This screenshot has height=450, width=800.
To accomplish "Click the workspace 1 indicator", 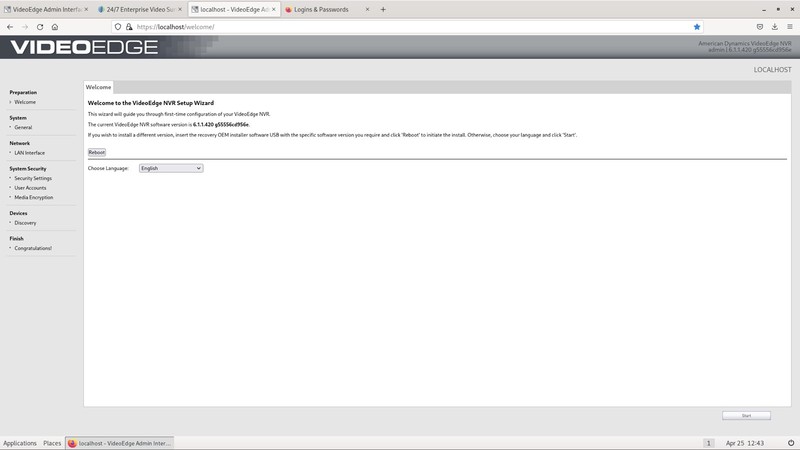I will (708, 443).
